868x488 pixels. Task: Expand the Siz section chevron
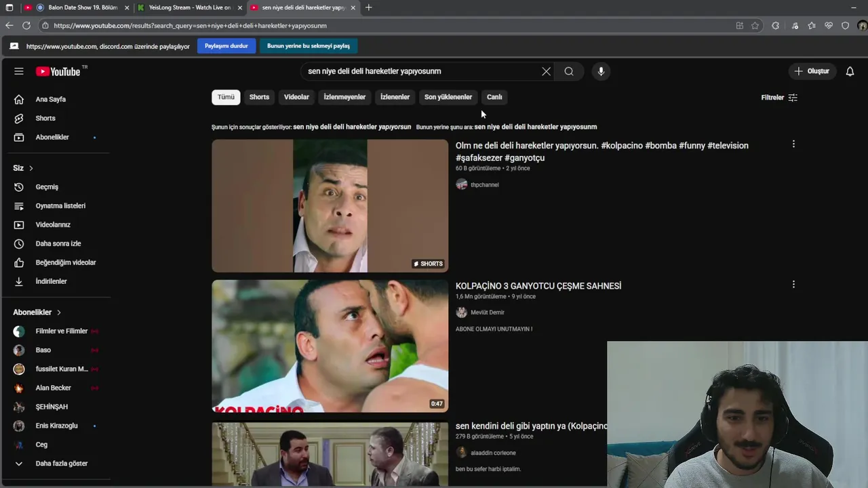[31, 168]
